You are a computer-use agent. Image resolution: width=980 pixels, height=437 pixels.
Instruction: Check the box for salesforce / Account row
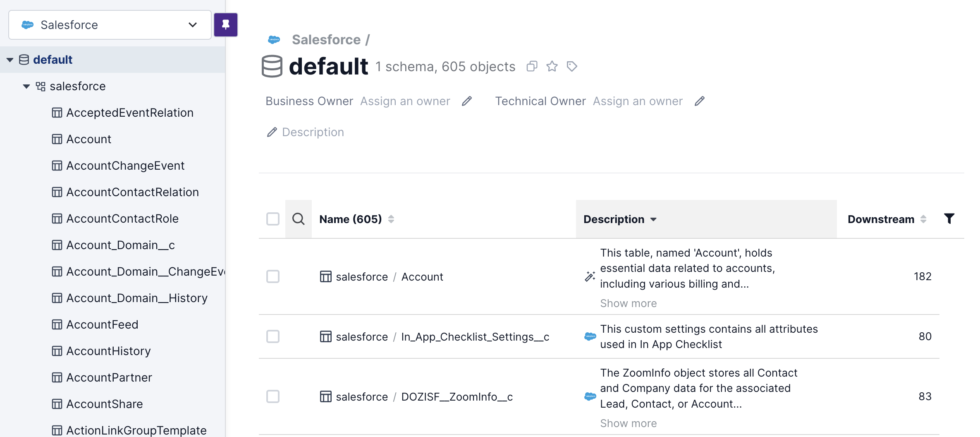273,276
